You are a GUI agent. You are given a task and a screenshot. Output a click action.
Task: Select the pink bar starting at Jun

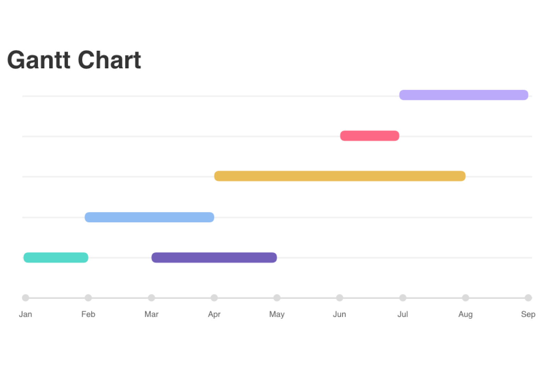[370, 136]
